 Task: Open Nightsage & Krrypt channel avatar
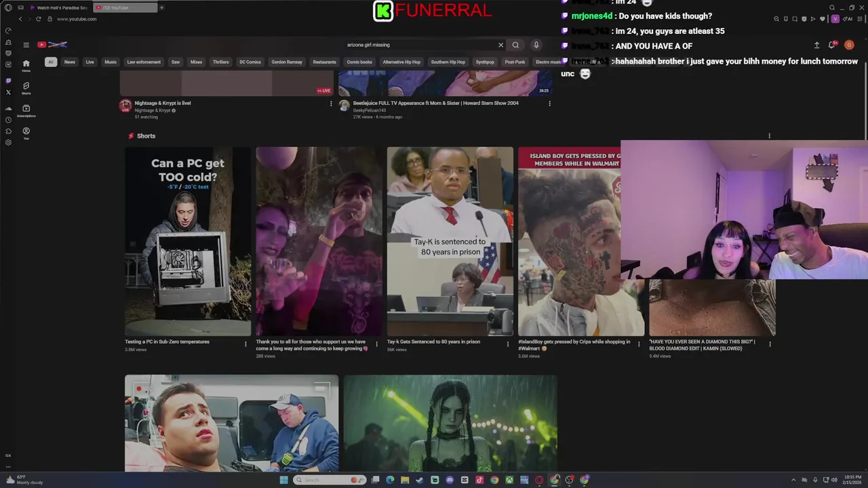coord(125,105)
